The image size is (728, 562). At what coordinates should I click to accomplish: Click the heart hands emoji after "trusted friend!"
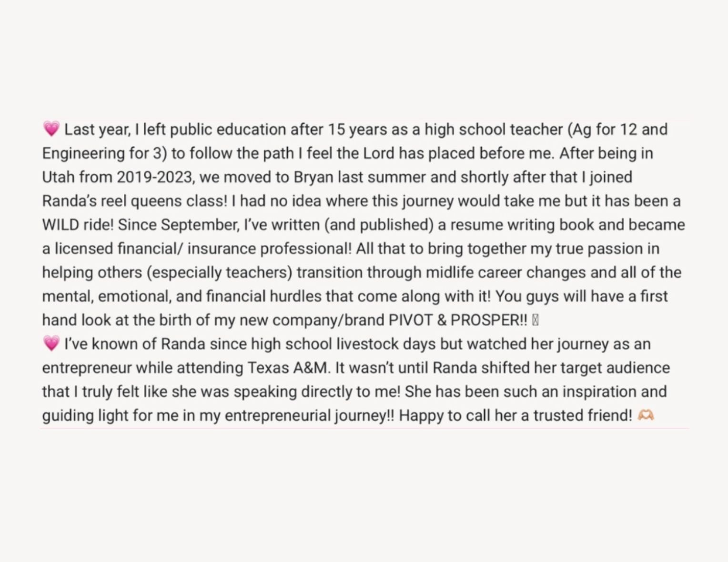coord(646,415)
